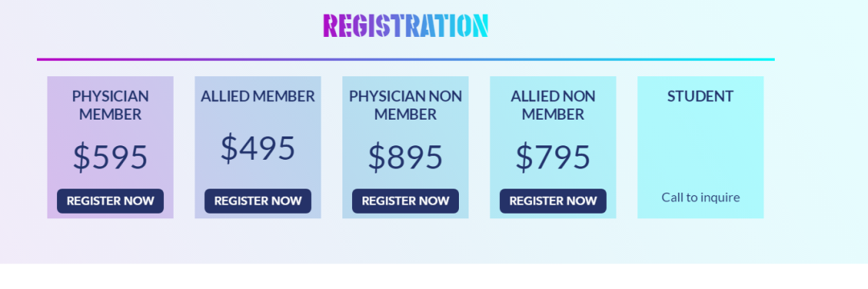868x289 pixels.
Task: Select the Allied Non Member card title
Action: [553, 105]
